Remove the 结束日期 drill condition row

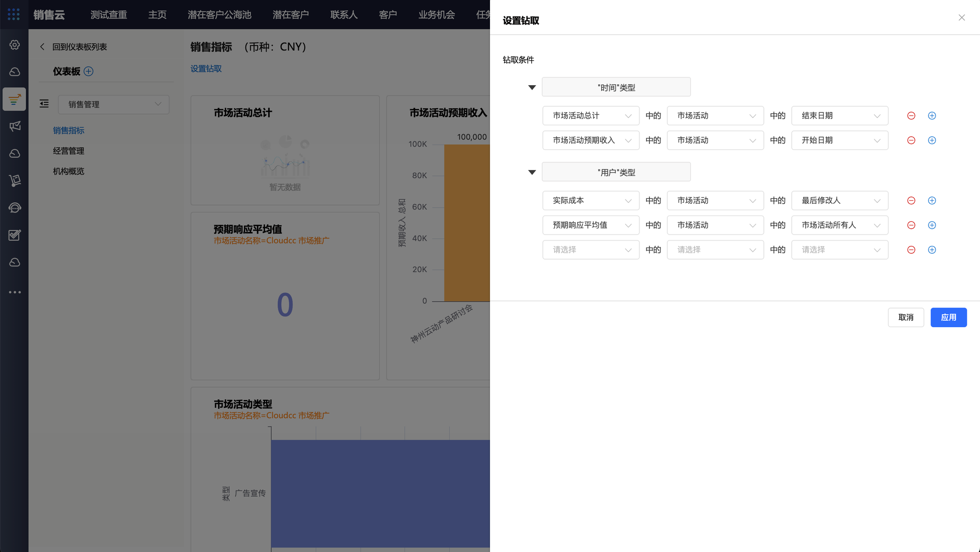[911, 116]
